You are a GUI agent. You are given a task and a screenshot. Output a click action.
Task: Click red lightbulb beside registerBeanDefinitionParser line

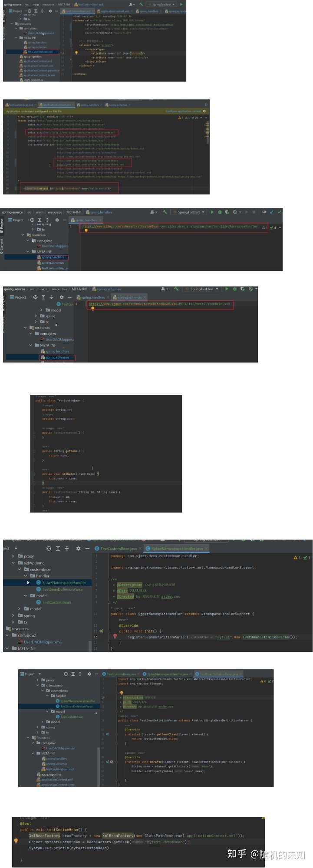[x=115, y=636]
